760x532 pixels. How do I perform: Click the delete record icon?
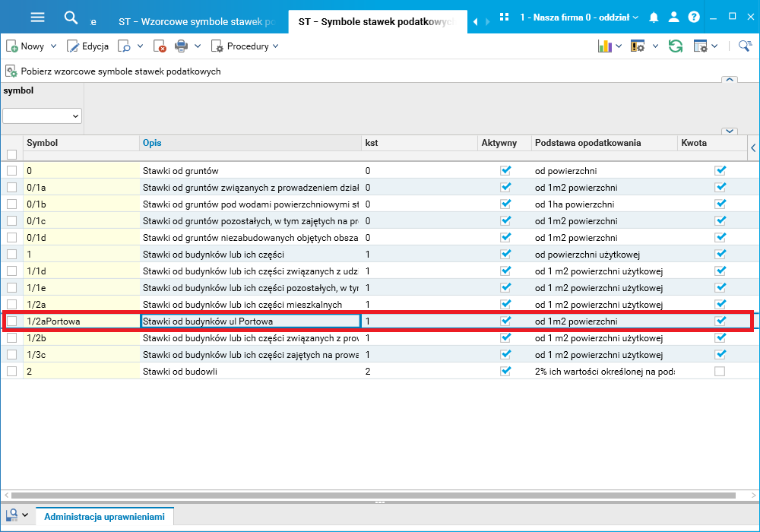160,46
